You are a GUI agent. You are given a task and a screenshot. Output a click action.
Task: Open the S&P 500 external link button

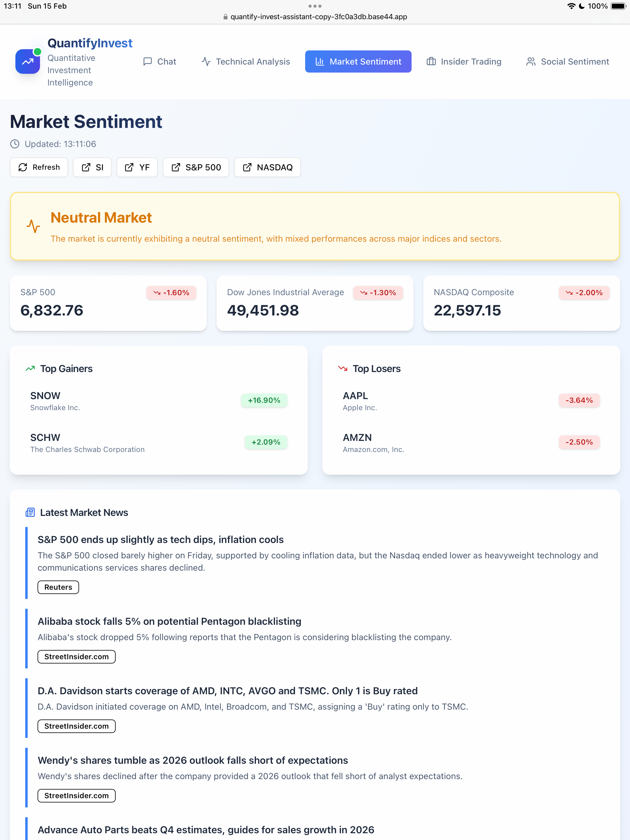coord(196,167)
